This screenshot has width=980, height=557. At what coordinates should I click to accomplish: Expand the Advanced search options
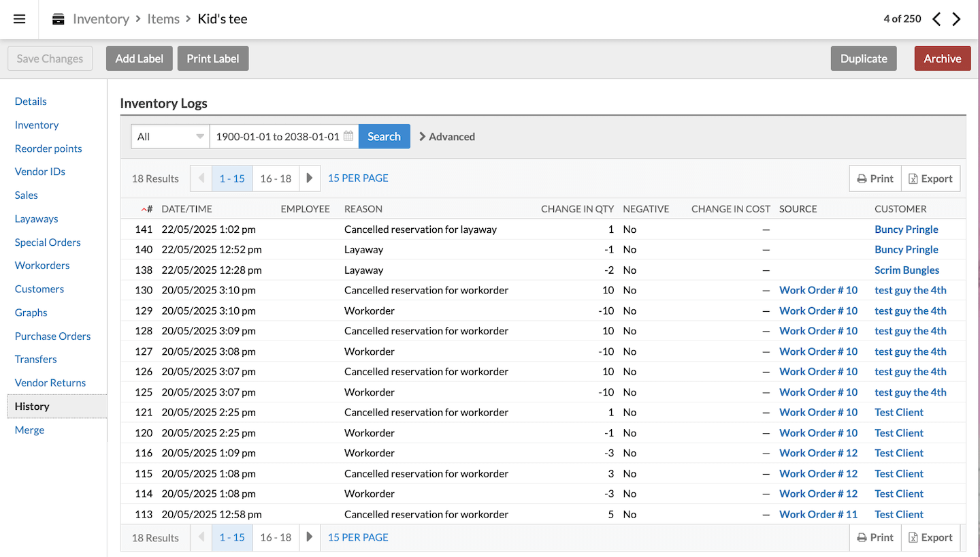[447, 136]
